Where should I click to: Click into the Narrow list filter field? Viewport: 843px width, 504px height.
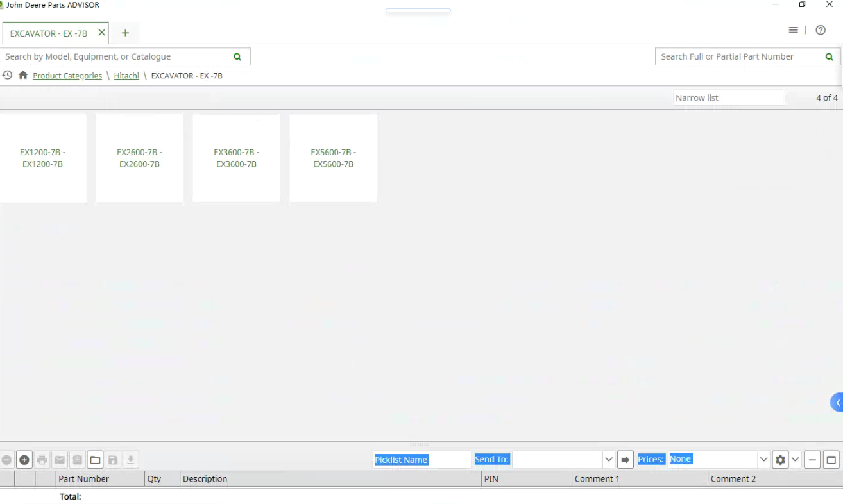729,97
